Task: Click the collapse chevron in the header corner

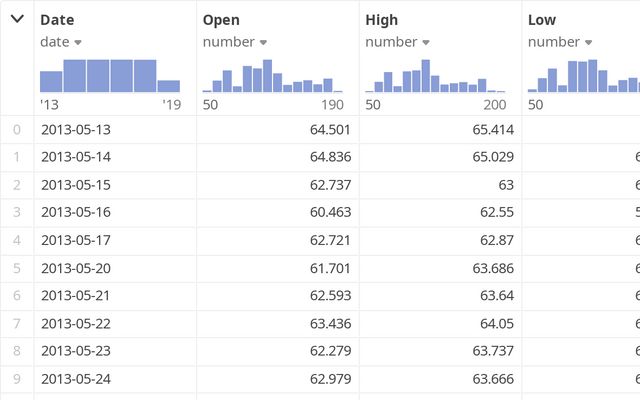Action: 17,19
